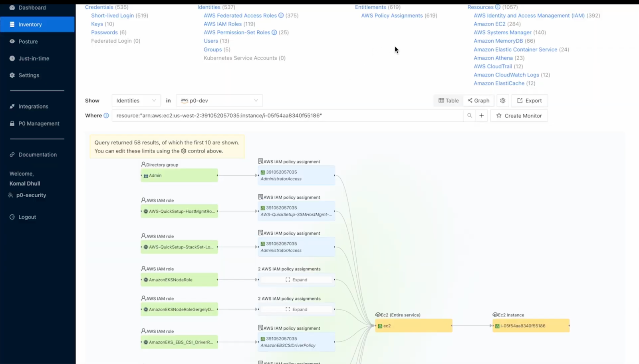Screen dimensions: 639x364
Task: Select AmazonEKSNodeRoleGergelyD node
Action: tap(179, 309)
